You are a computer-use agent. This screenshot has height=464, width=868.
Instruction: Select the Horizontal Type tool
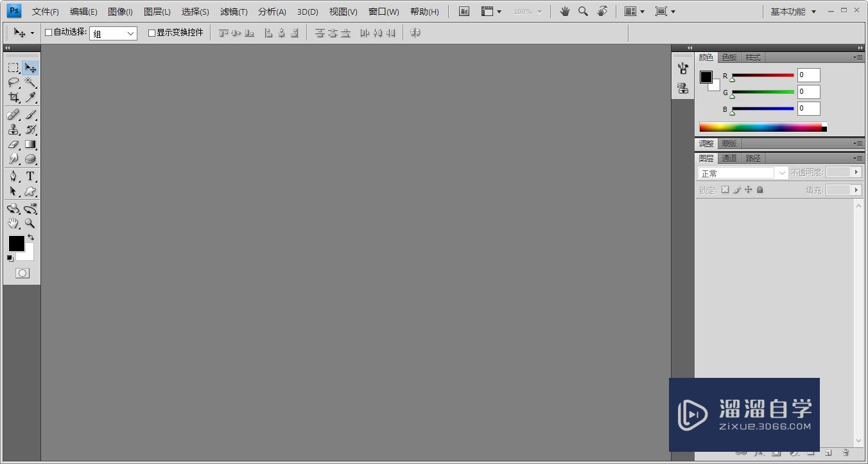click(30, 176)
